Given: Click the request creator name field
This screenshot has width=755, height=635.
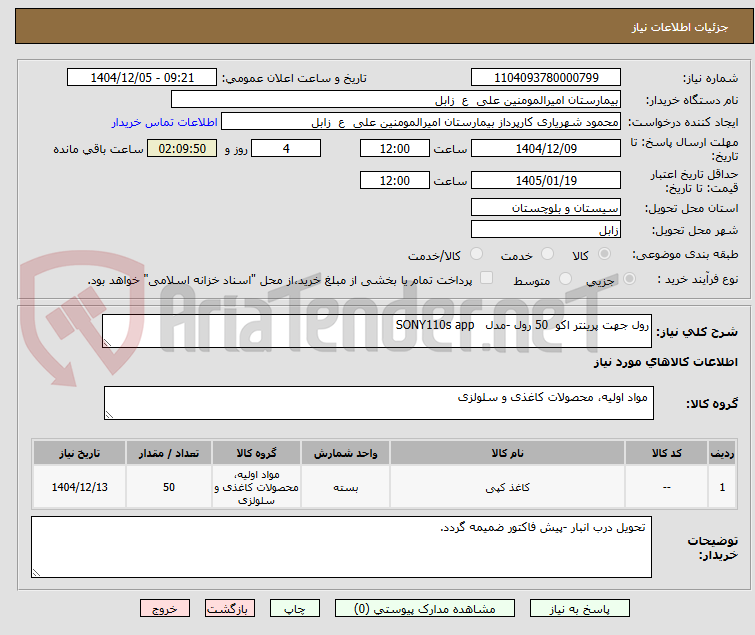Looking at the screenshot, I should pyautogui.click(x=421, y=122).
